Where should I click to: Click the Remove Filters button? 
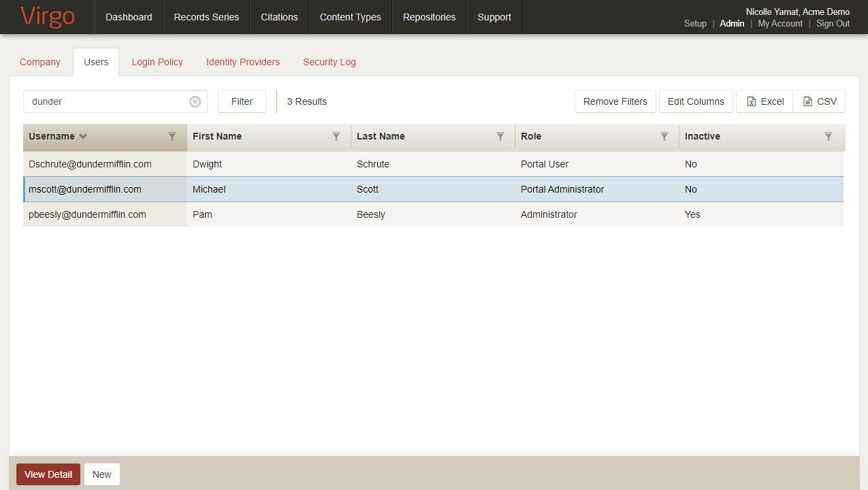coord(615,101)
